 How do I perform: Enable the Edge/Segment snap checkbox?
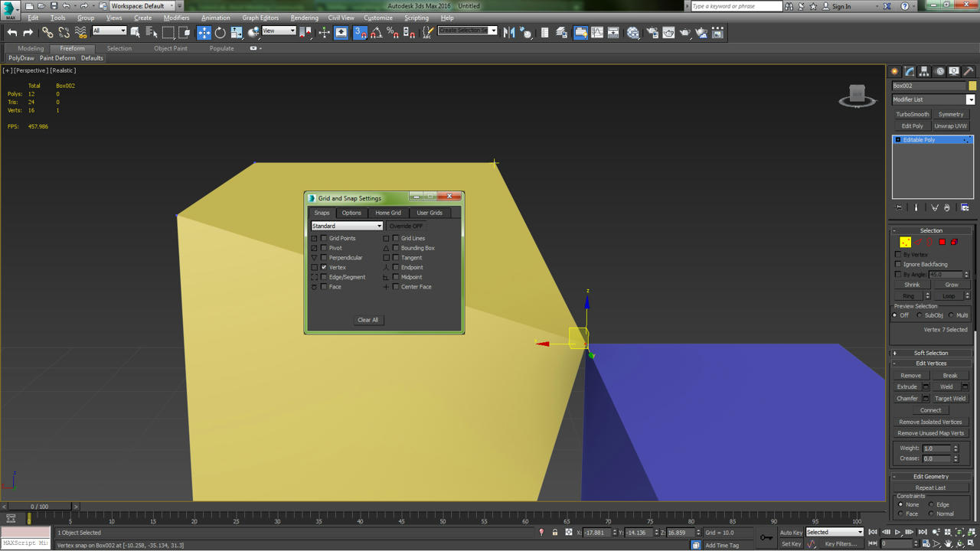324,277
